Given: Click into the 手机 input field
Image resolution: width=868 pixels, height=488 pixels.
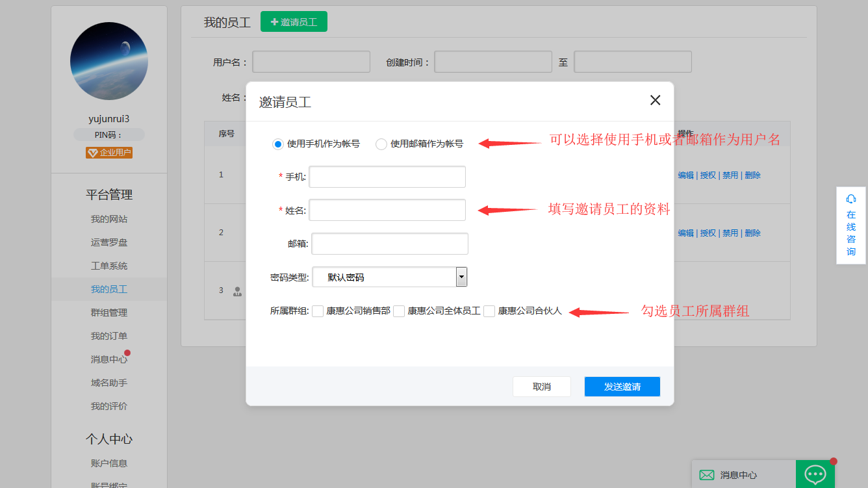Looking at the screenshot, I should tap(387, 177).
